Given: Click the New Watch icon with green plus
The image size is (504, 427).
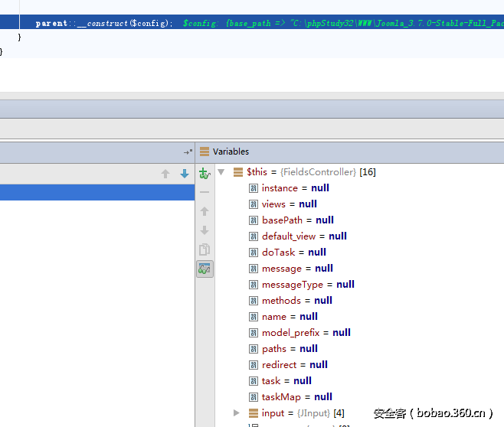Looking at the screenshot, I should [205, 174].
